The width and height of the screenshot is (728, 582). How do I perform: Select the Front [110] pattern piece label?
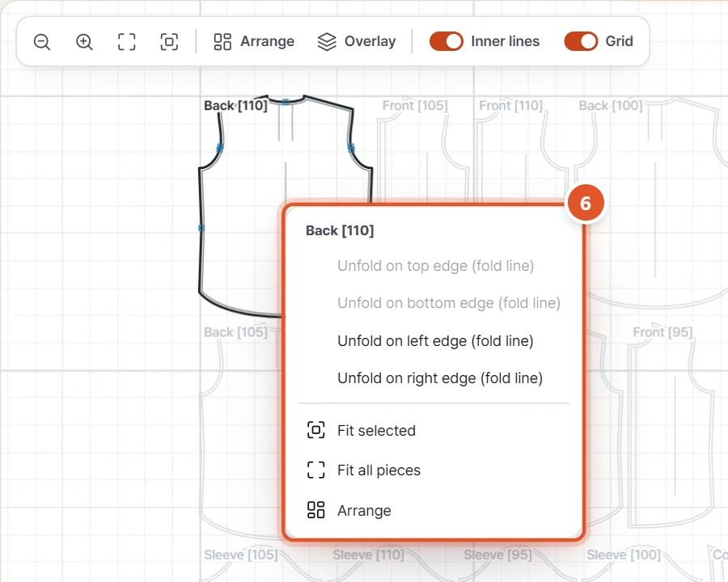click(510, 105)
